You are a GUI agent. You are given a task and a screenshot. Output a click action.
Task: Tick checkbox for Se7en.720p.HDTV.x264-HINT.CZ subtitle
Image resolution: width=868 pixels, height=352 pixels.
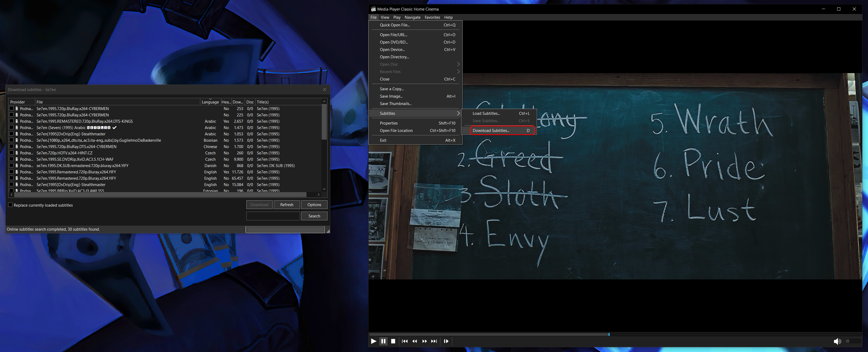(11, 153)
